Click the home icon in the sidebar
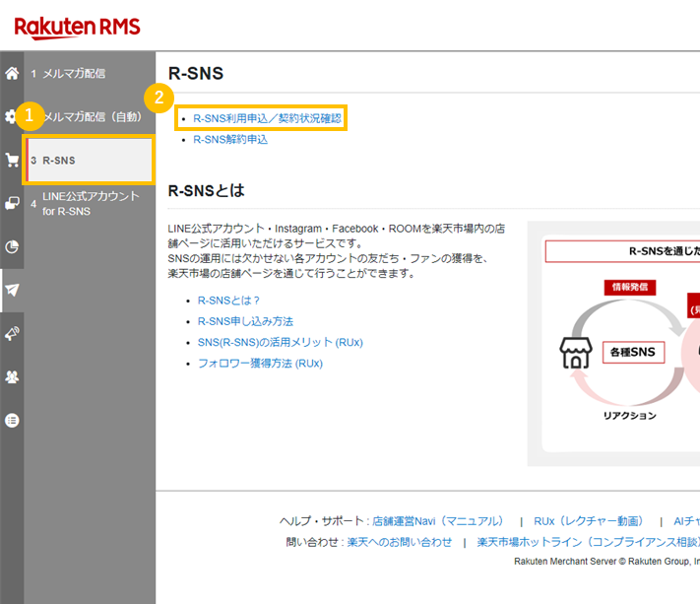This screenshot has width=700, height=604. pos(12,73)
